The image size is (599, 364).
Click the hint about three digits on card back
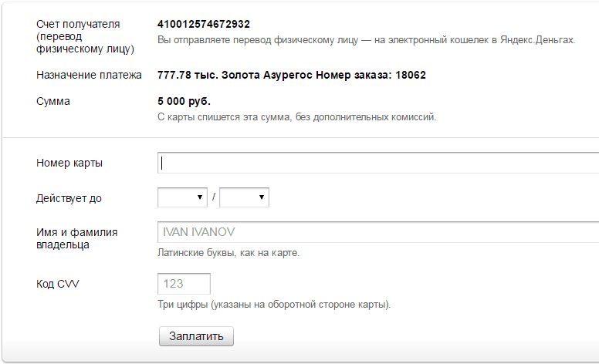(274, 305)
